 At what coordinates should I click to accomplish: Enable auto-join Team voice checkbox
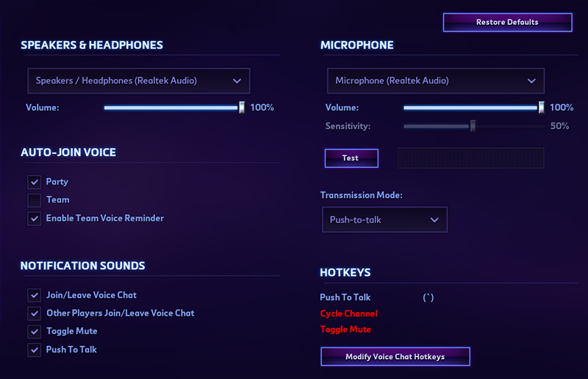click(34, 200)
